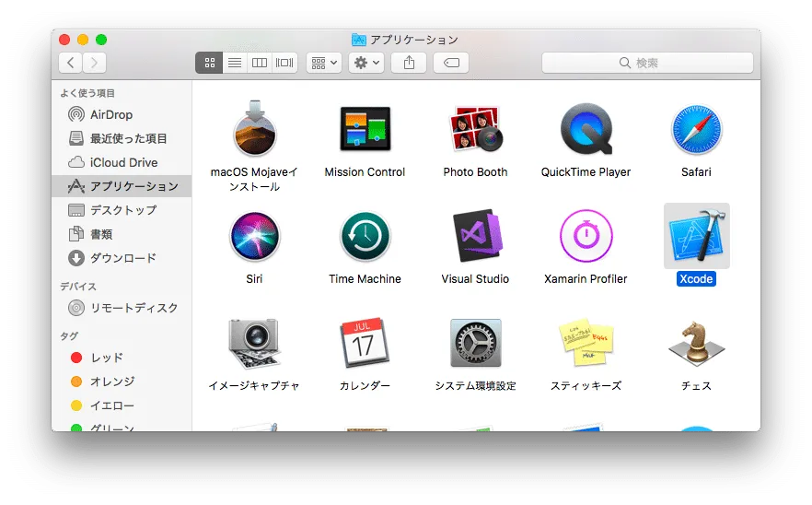
Task: Zoom the window with green button
Action: (x=101, y=40)
